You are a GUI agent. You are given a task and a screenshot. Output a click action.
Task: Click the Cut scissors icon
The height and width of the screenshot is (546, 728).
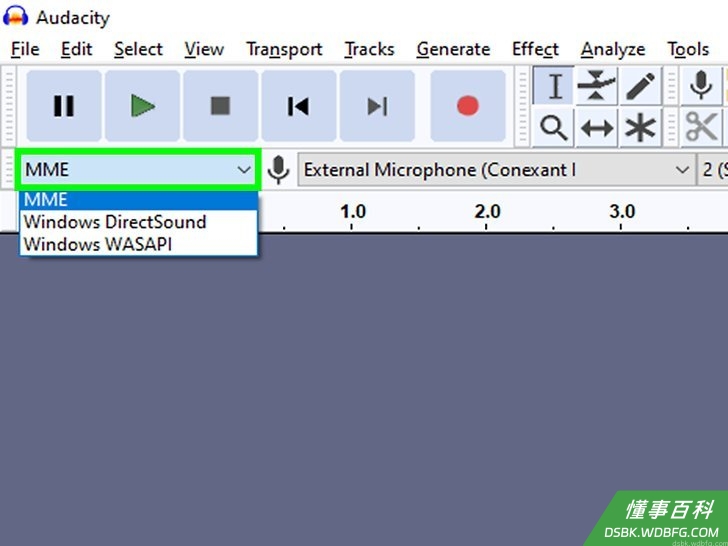click(x=701, y=127)
